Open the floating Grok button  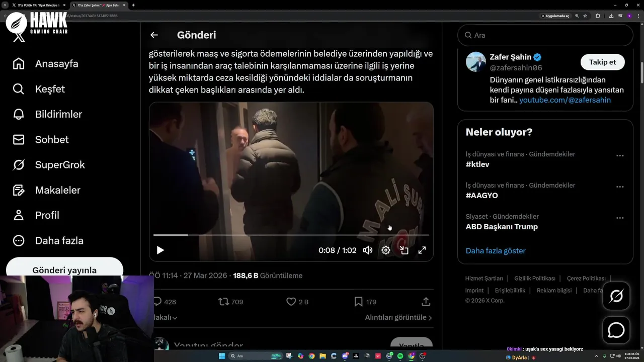(x=616, y=296)
